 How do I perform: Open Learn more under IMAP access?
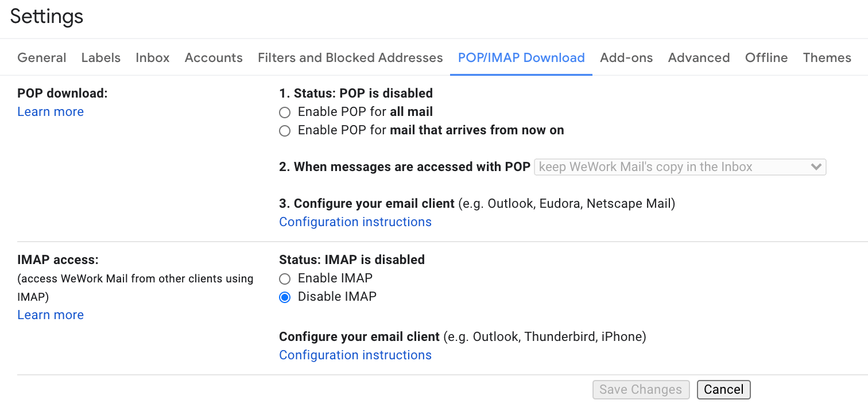point(50,315)
